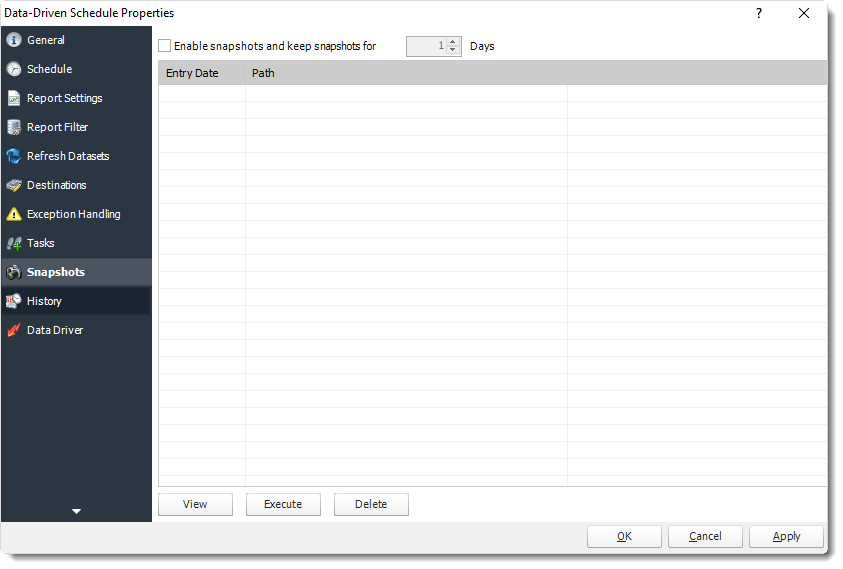This screenshot has width=843, height=569.
Task: Select the History section
Action: (76, 301)
